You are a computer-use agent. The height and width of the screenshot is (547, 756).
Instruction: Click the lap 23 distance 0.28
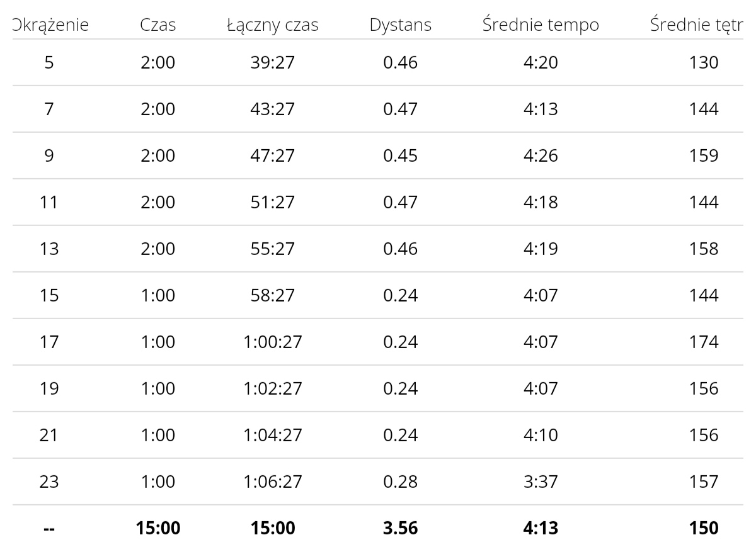[401, 482]
